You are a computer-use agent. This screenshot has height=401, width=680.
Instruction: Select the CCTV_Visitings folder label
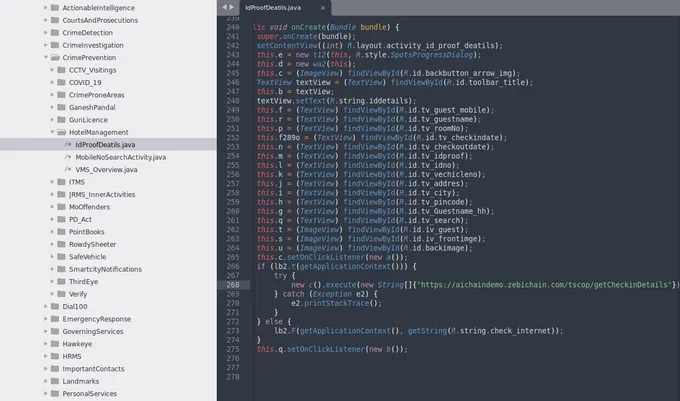pos(92,70)
